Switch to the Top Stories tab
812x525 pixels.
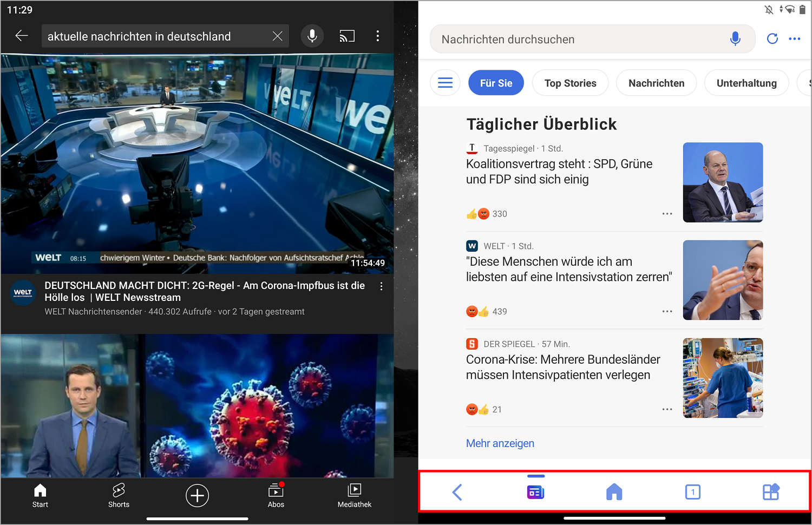(570, 83)
